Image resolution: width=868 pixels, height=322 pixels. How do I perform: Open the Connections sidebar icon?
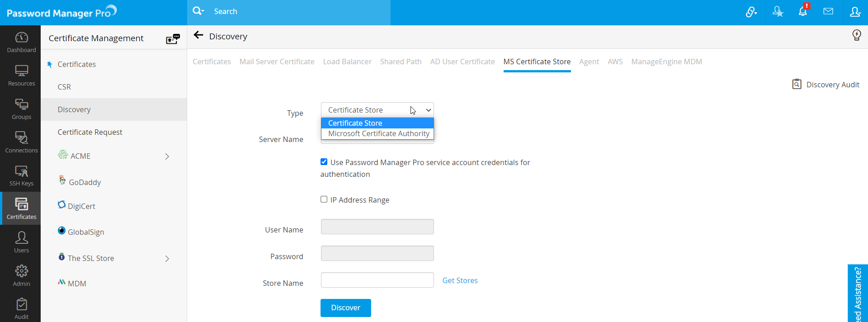(21, 142)
